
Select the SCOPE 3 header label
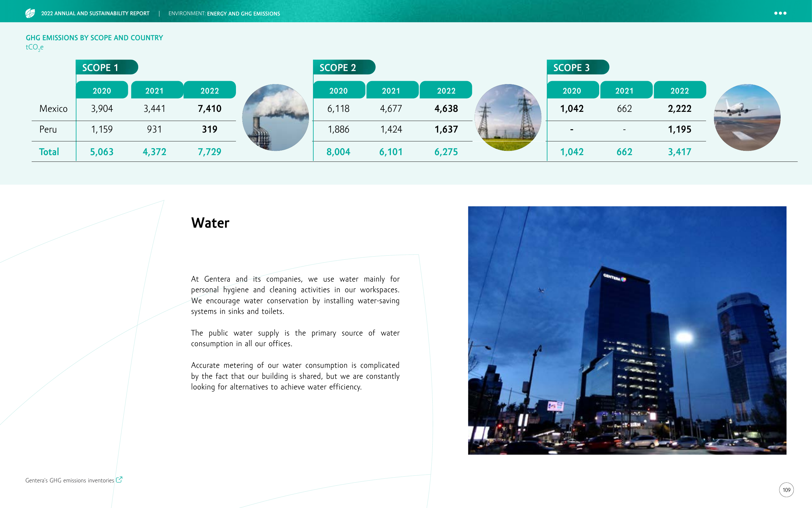click(x=578, y=67)
